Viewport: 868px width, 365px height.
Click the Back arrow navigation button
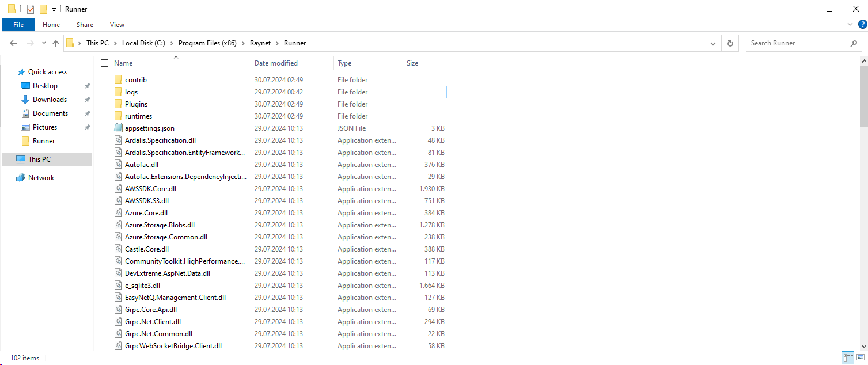tap(13, 43)
